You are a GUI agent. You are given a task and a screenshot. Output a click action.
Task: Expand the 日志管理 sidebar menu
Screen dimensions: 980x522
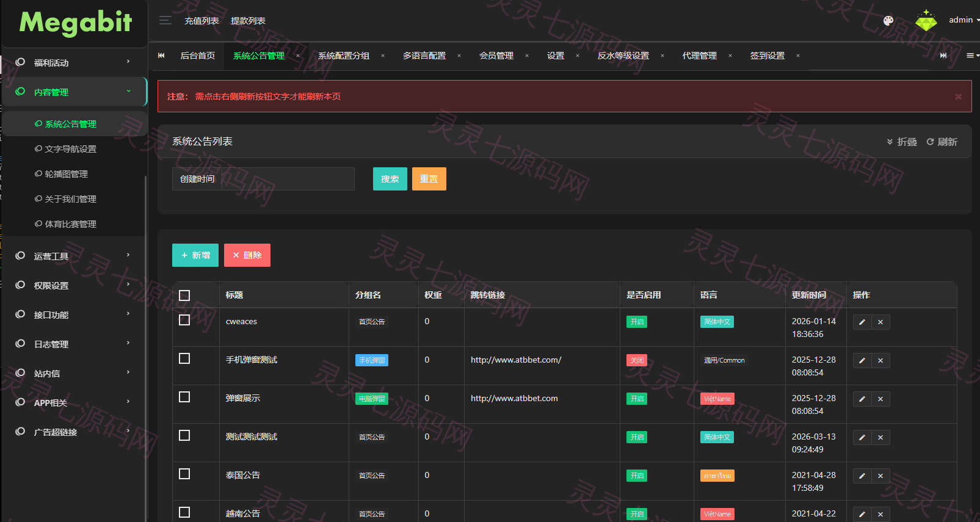(73, 344)
